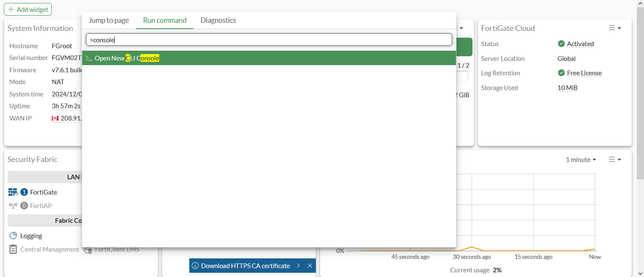Image resolution: width=644 pixels, height=277 pixels.
Task: Expand certificate banner with chevron arrow
Action: 298,266
